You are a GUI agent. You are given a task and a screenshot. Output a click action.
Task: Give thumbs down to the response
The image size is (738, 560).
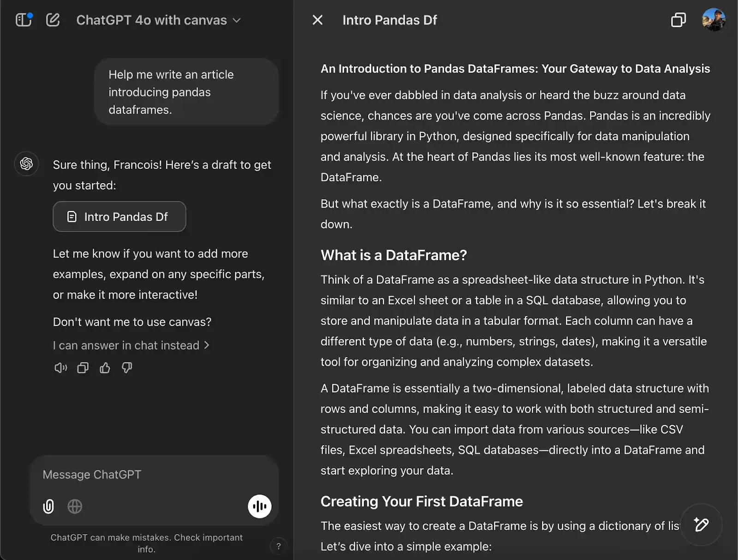pyautogui.click(x=127, y=368)
